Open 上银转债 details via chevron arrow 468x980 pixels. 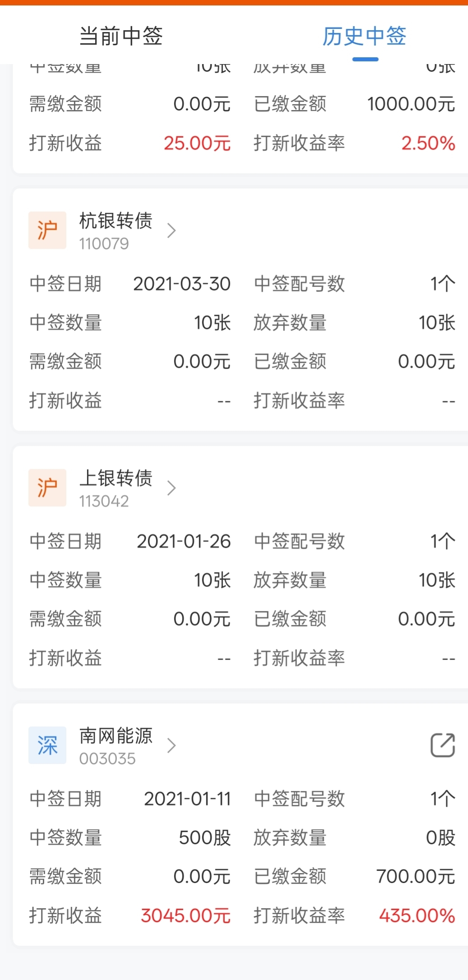(171, 488)
